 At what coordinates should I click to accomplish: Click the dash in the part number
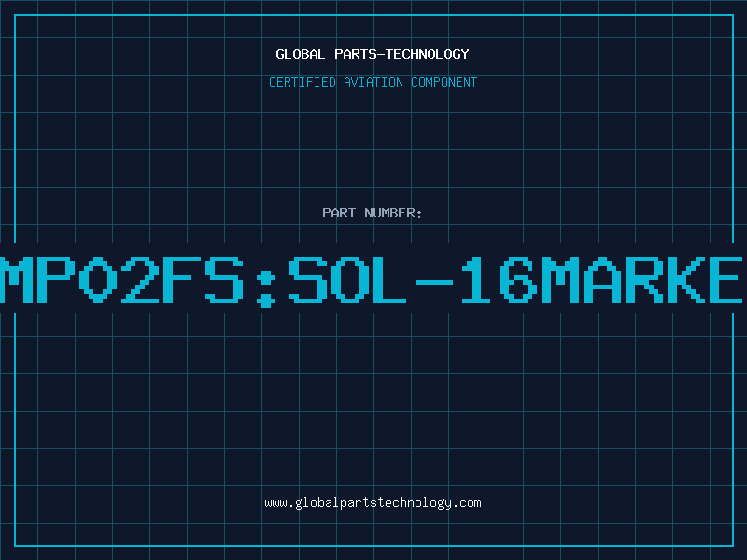tap(433, 282)
